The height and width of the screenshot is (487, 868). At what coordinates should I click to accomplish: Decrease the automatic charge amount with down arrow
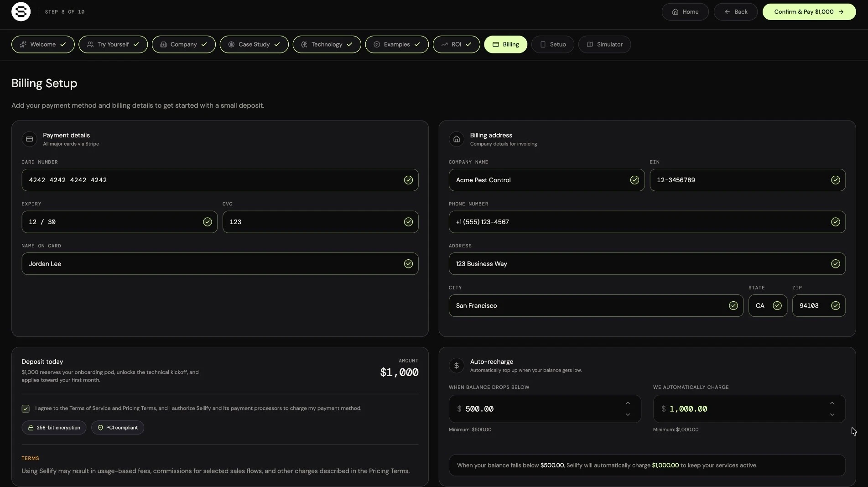[832, 414]
